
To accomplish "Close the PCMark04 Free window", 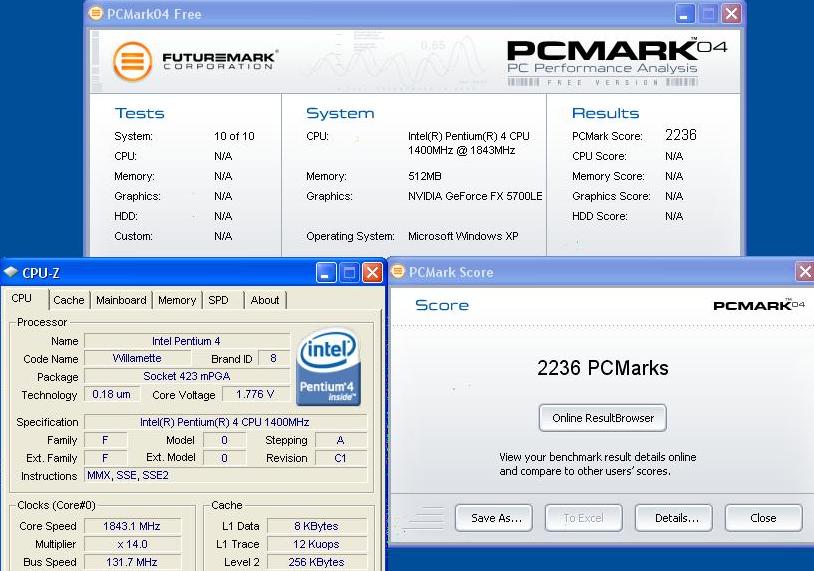I will [x=731, y=14].
